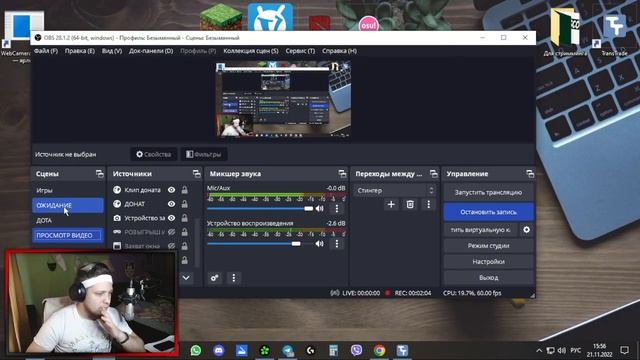Select the ПРОСМОТР ВИДЕО scene

point(68,236)
